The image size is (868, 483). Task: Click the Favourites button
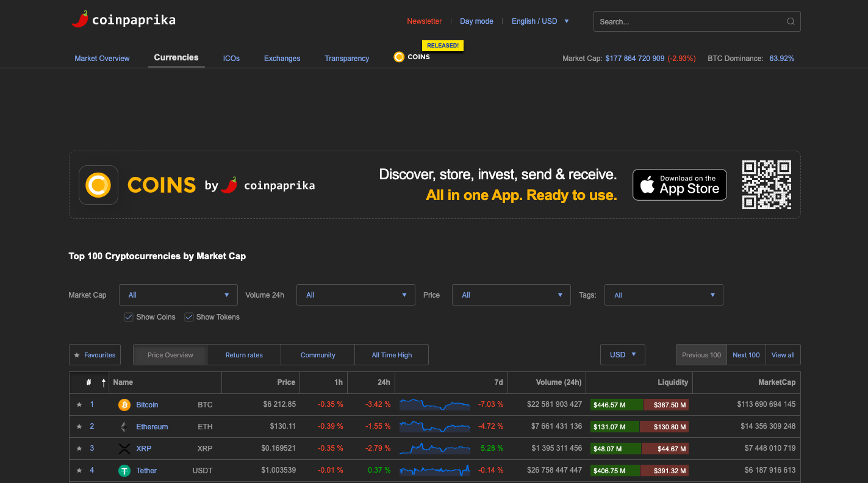click(95, 355)
